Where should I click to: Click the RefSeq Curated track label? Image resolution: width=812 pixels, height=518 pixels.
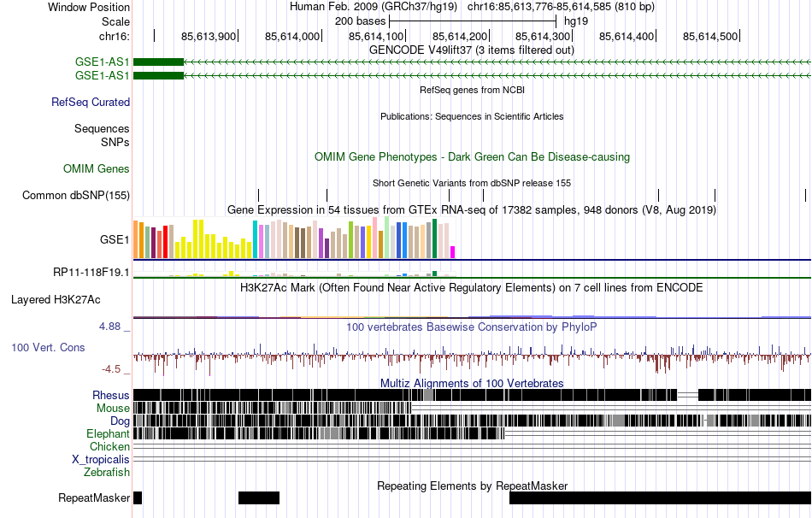pyautogui.click(x=90, y=102)
